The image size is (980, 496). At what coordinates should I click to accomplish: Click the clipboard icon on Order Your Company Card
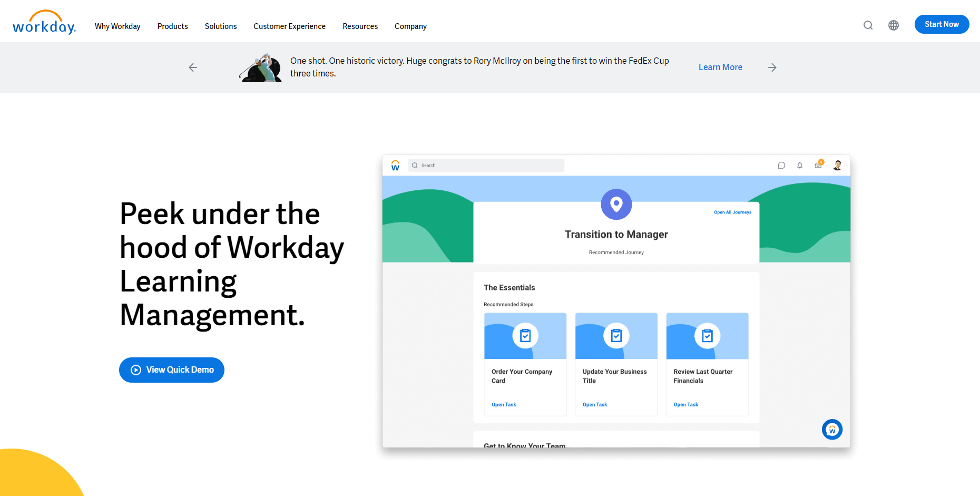[x=525, y=336]
